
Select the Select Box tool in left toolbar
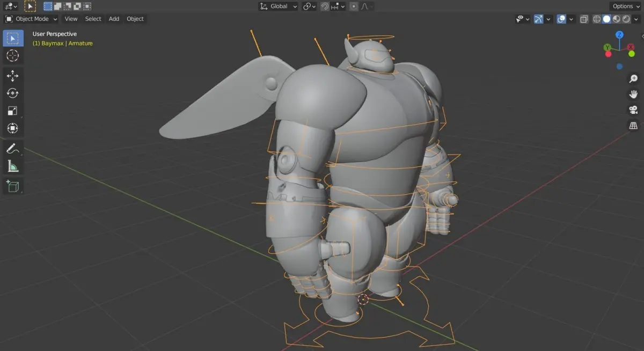(13, 39)
